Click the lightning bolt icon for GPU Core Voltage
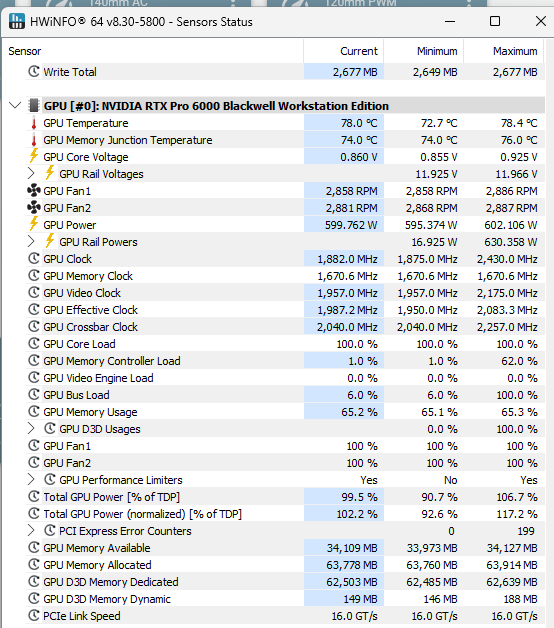554x628 pixels. tap(34, 156)
